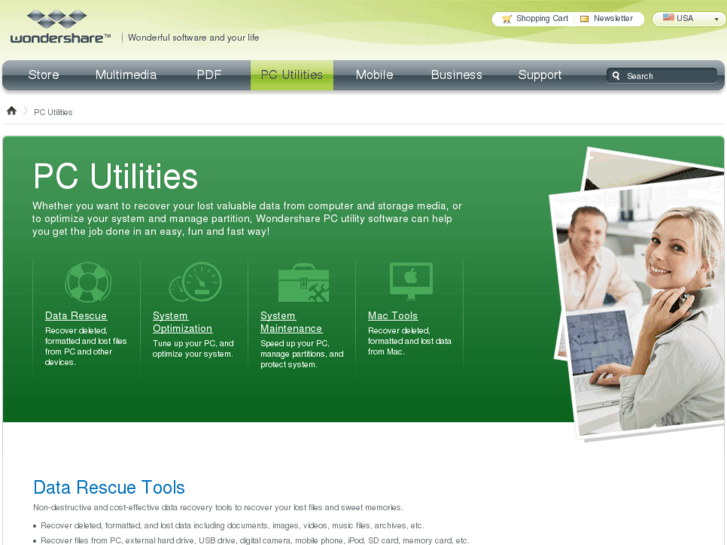Click the PC Utilities breadcrumb
727x545 pixels.
(53, 112)
